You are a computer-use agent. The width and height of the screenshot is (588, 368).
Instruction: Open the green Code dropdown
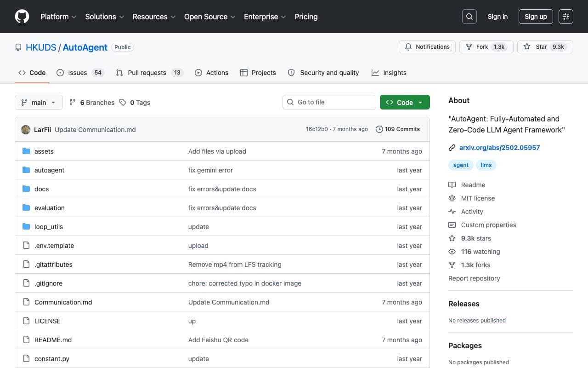[405, 102]
